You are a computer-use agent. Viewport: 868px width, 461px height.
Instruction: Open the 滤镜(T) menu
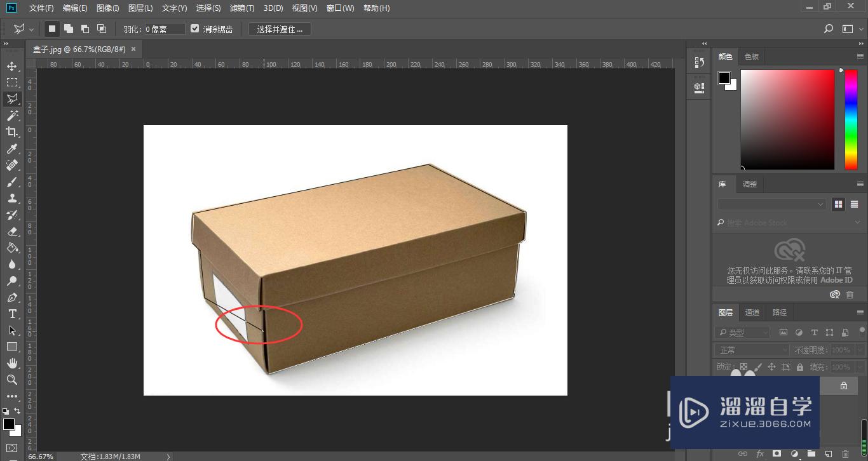click(x=242, y=8)
